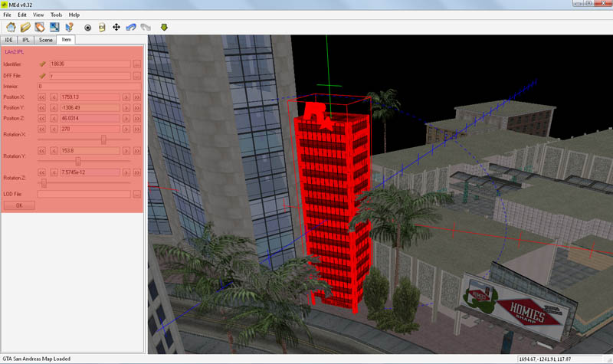Click the Position Z value field
The image size is (613, 364).
point(84,119)
